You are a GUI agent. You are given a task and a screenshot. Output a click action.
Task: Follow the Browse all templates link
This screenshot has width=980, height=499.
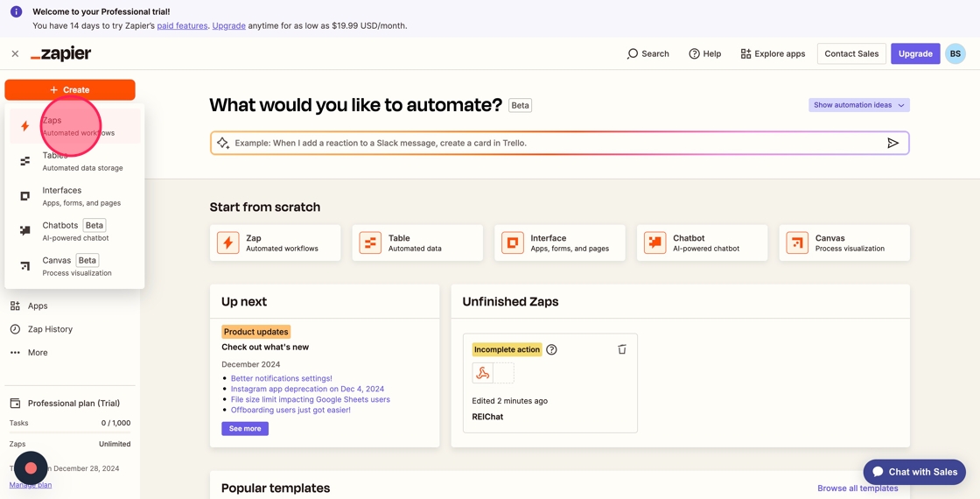(857, 488)
